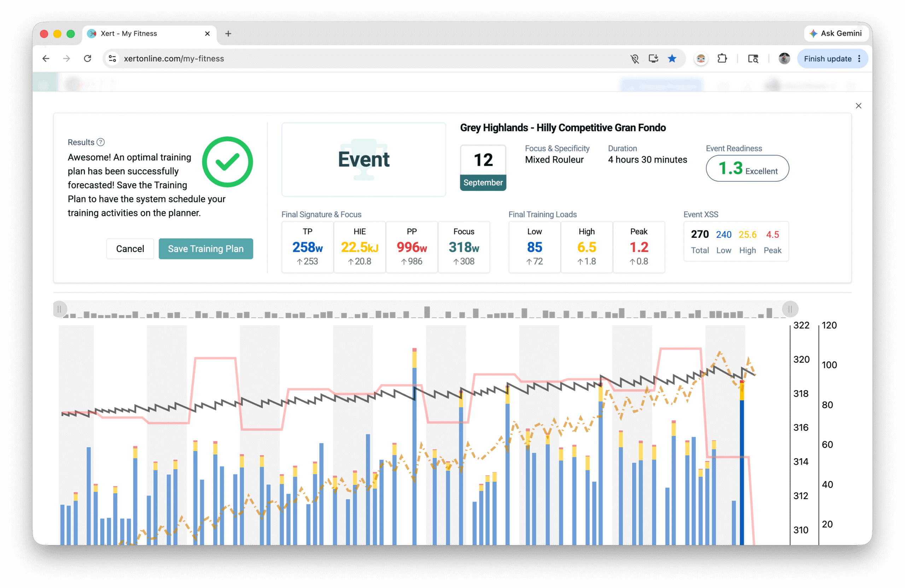Viewport: 905px width, 588px height.
Task: Click the Event XSS total 270
Action: point(700,235)
